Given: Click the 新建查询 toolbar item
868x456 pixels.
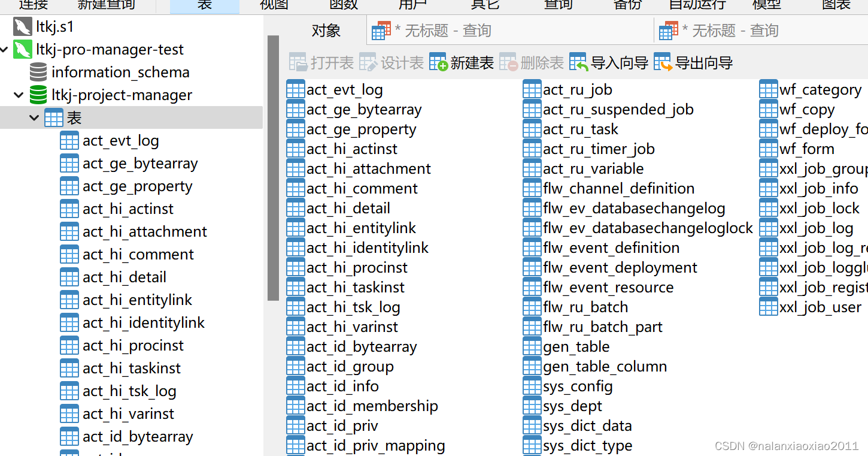Looking at the screenshot, I should (107, 5).
